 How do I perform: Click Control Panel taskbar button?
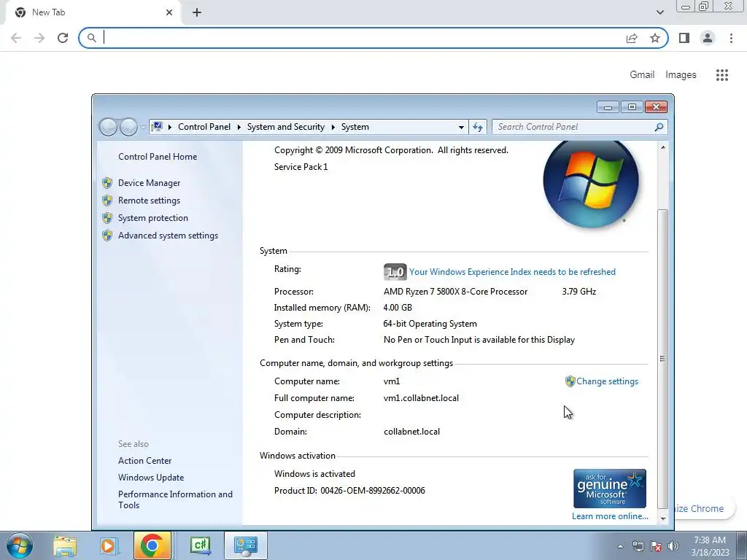click(x=245, y=545)
